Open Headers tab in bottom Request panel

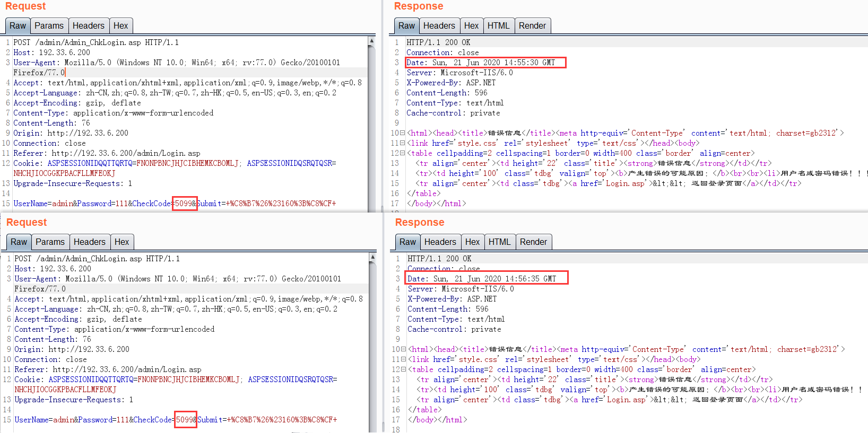[x=90, y=242]
